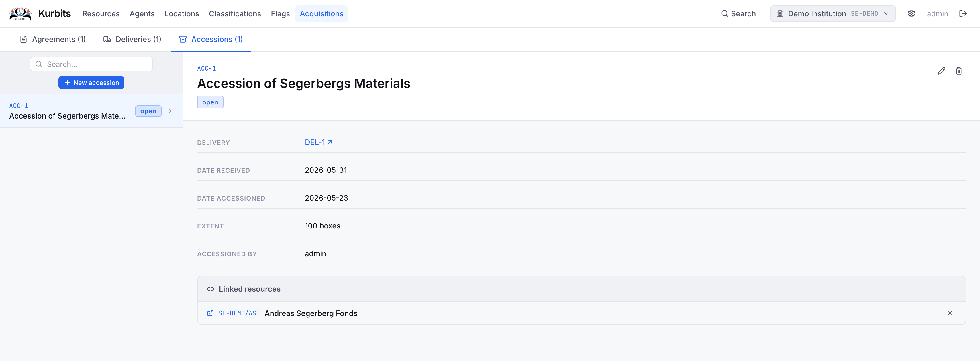Click the pencil edit accession icon

(x=941, y=71)
